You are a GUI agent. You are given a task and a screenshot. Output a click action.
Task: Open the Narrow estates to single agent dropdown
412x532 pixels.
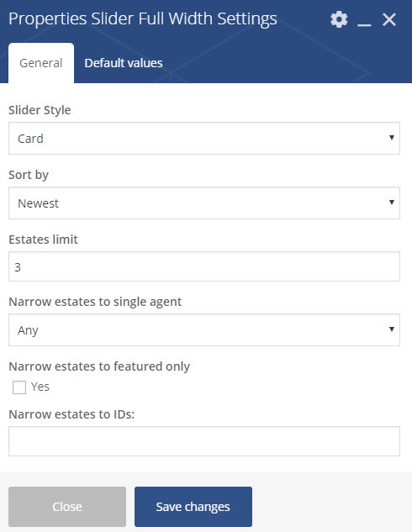coord(204,329)
